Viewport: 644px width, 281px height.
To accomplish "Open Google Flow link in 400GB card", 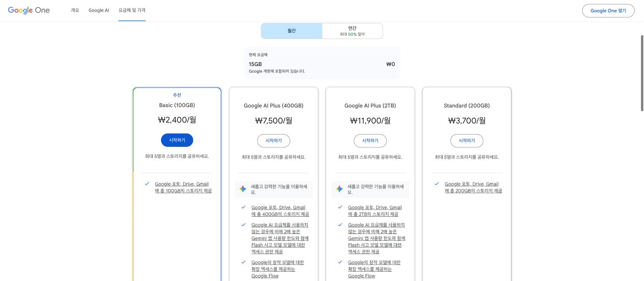I will click(278, 269).
